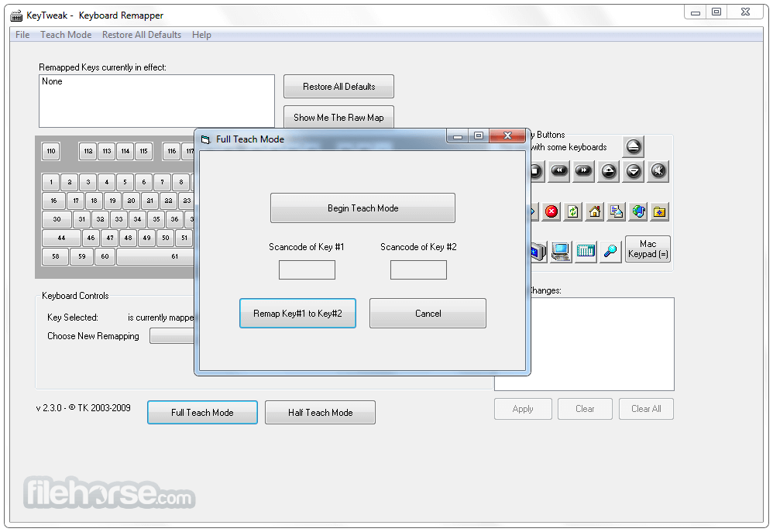Viewport: 773px width, 532px height.
Task: Click the media Eject button icon
Action: [x=634, y=146]
